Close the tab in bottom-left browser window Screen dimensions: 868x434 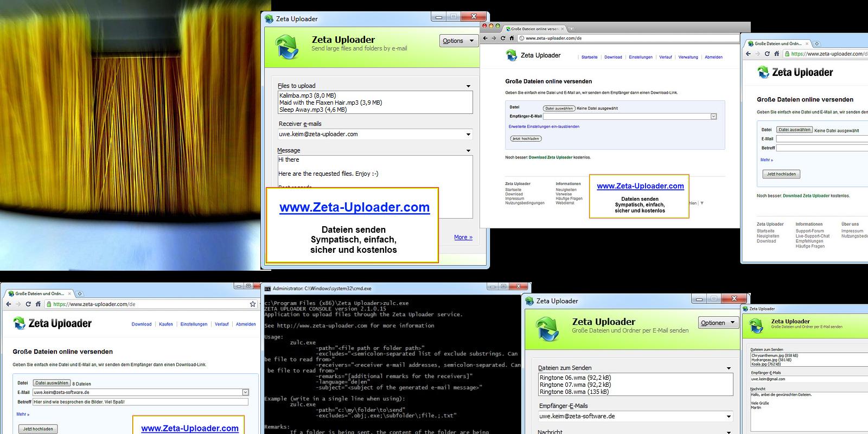point(70,293)
